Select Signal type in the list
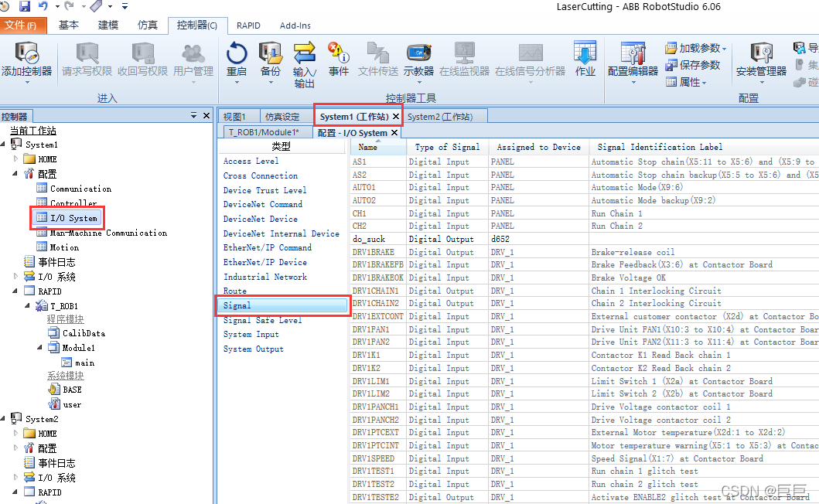The height and width of the screenshot is (504, 819). (x=282, y=305)
